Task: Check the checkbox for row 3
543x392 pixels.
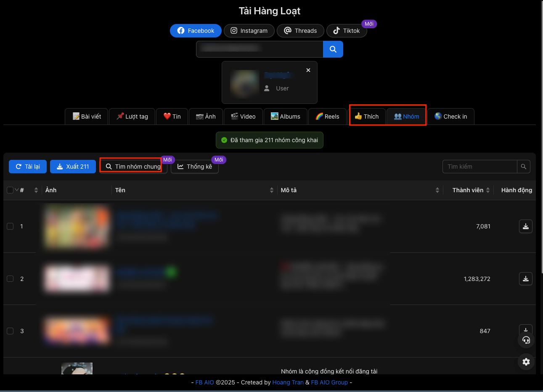Action: click(x=10, y=331)
